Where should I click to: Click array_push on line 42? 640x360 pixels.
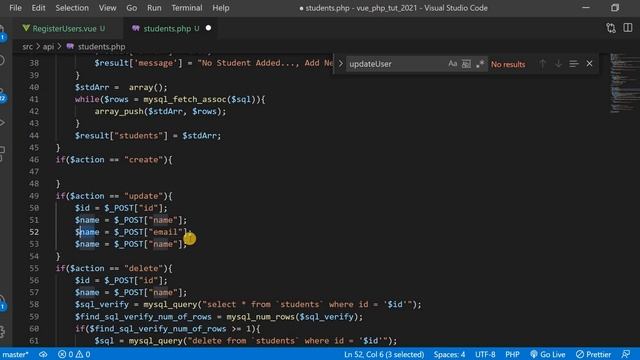[118, 111]
